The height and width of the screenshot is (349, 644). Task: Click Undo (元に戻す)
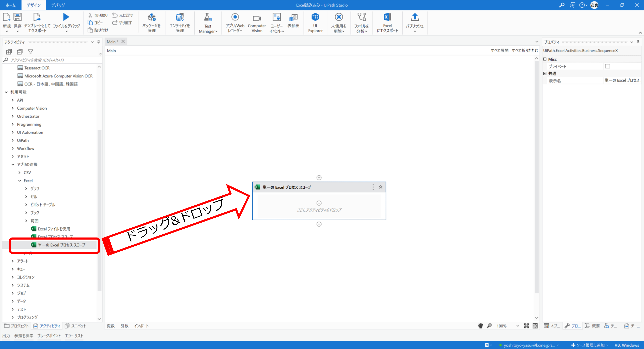pos(123,15)
